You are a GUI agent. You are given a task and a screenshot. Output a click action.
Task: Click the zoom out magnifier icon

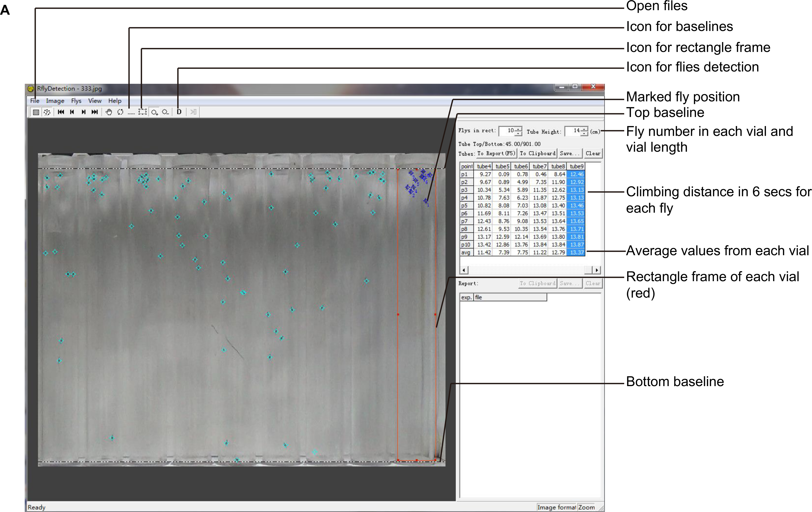pyautogui.click(x=165, y=112)
